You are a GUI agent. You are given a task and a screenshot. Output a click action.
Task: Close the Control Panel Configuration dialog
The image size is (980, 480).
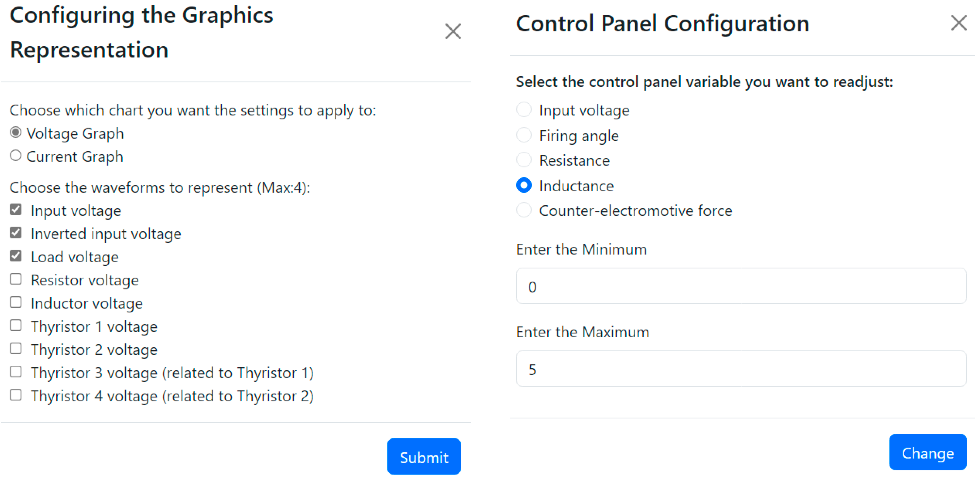(958, 23)
